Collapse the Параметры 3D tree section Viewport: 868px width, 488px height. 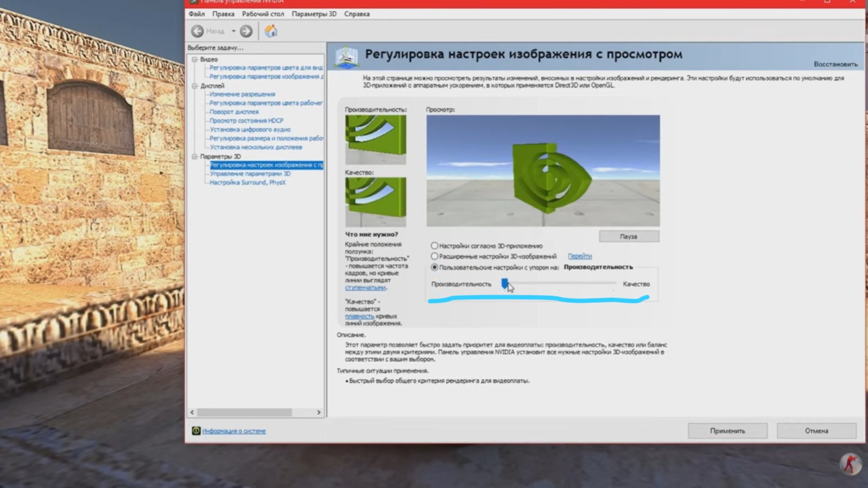(x=195, y=156)
